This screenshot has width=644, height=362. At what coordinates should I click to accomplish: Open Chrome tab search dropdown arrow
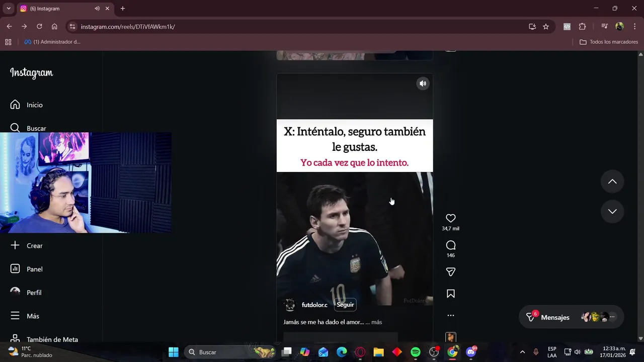[x=8, y=9]
